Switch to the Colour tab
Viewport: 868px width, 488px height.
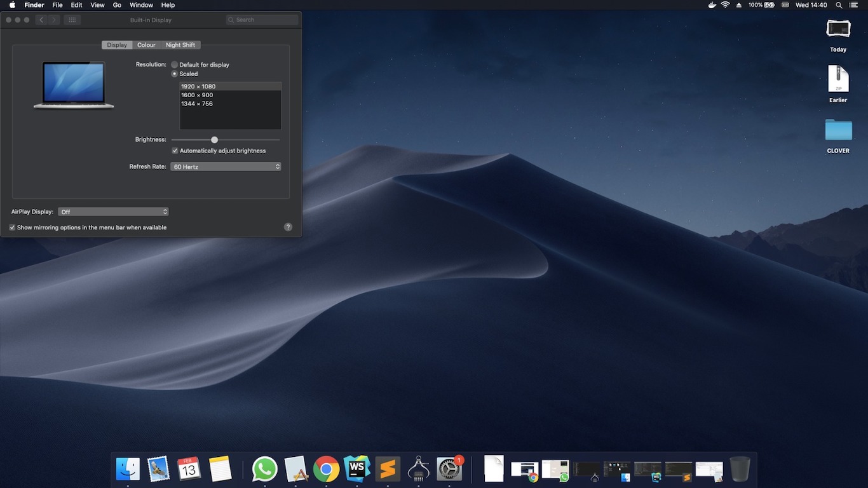pos(146,45)
